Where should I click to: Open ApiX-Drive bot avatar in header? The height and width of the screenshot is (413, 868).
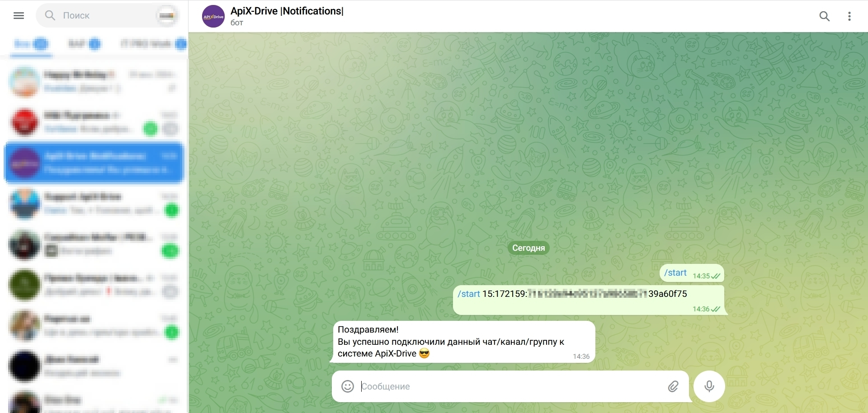(x=213, y=17)
